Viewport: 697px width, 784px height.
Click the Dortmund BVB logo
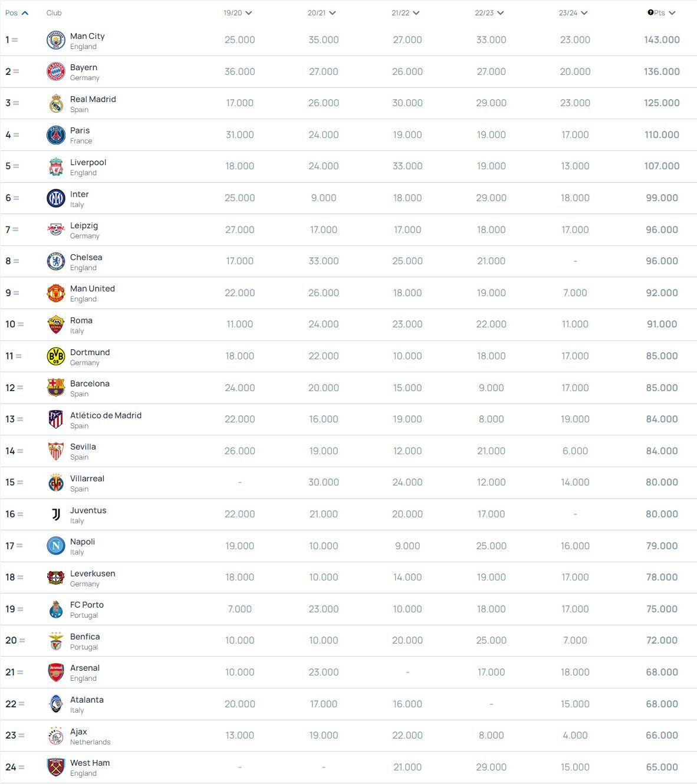coord(56,356)
